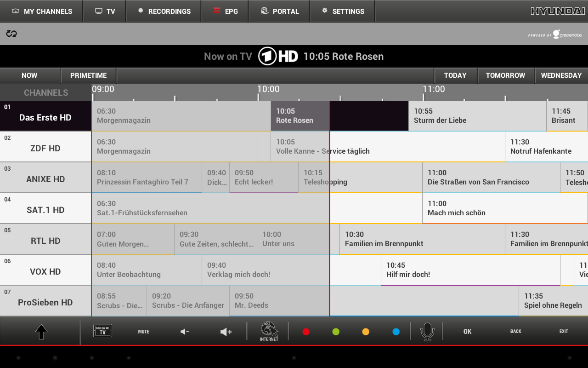Mute the TV sound
Image resolution: width=588 pixels, height=368 pixels.
pyautogui.click(x=144, y=332)
